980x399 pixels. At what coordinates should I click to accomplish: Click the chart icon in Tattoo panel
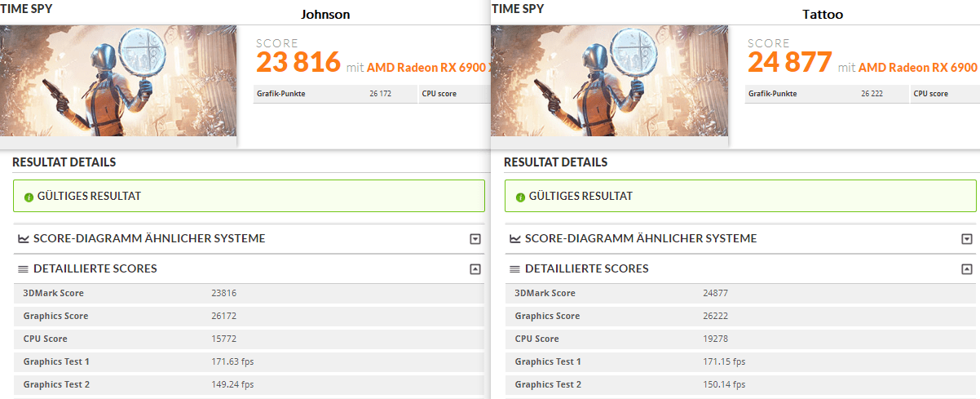pos(515,239)
